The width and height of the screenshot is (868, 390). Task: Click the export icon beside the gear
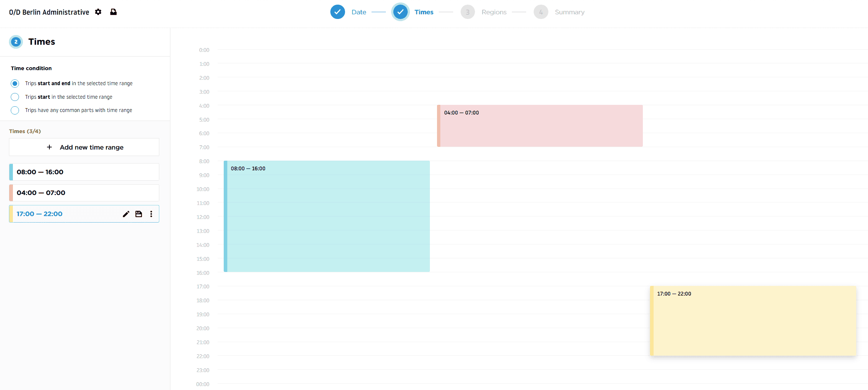click(x=113, y=12)
